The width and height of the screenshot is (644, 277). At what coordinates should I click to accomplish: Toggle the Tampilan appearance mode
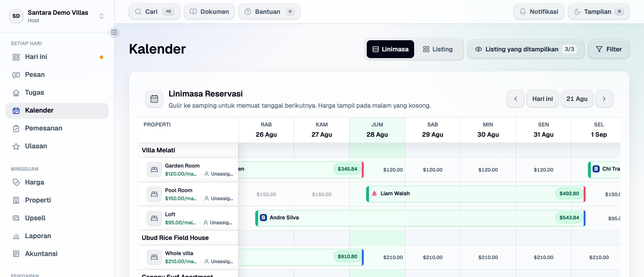[x=599, y=12]
